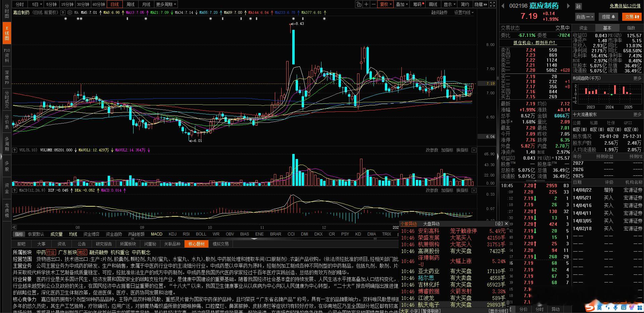The height and width of the screenshot is (313, 644).
Task: Open the 研究报告 tab
Action: pyautogui.click(x=104, y=244)
